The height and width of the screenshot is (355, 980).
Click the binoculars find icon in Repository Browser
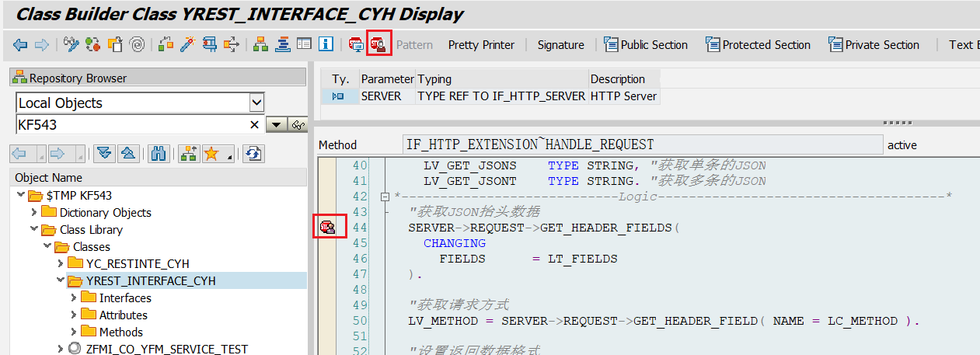[x=159, y=154]
